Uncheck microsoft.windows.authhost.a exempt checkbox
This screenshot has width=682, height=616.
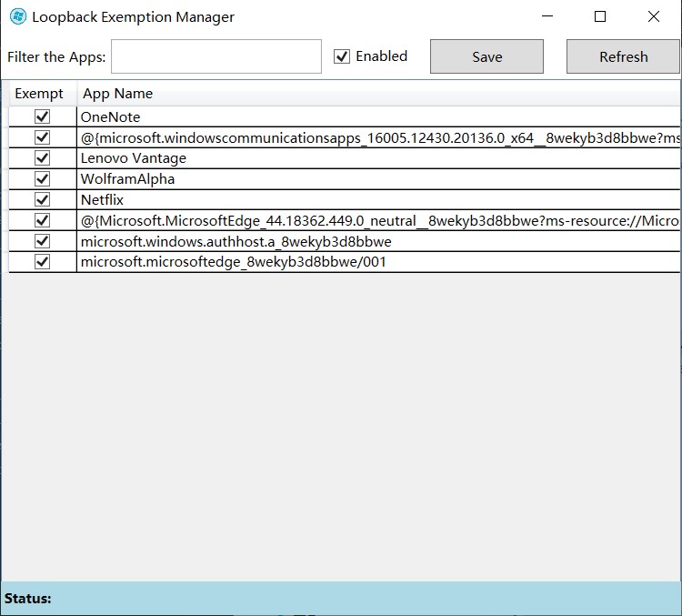[42, 241]
